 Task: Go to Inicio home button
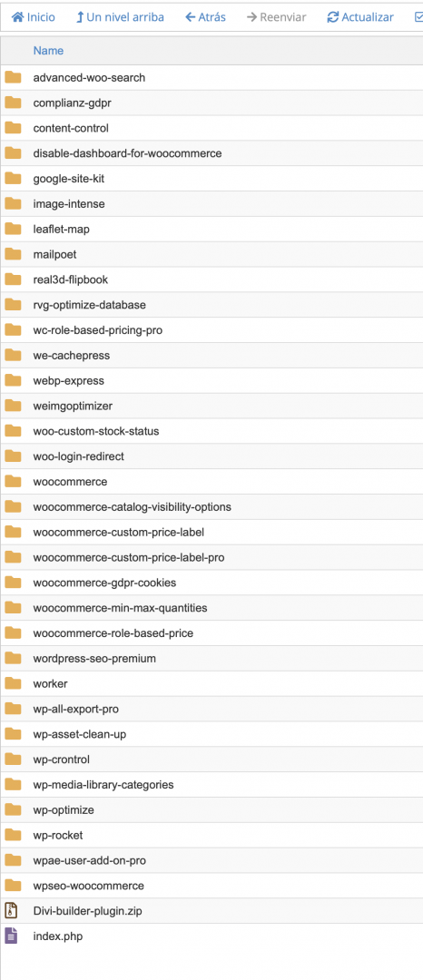33,17
